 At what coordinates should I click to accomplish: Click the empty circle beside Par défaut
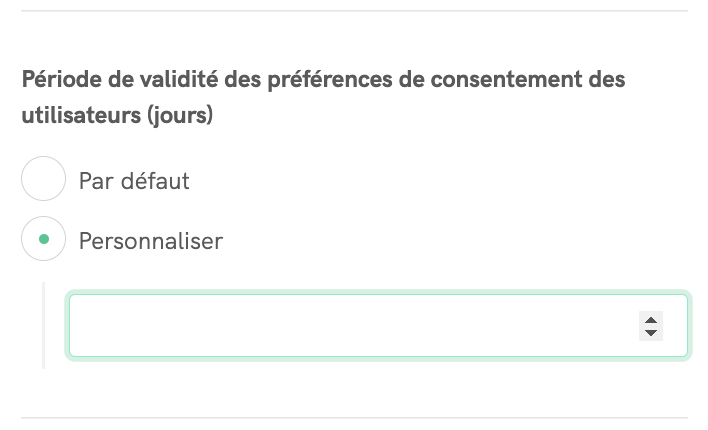(x=43, y=181)
